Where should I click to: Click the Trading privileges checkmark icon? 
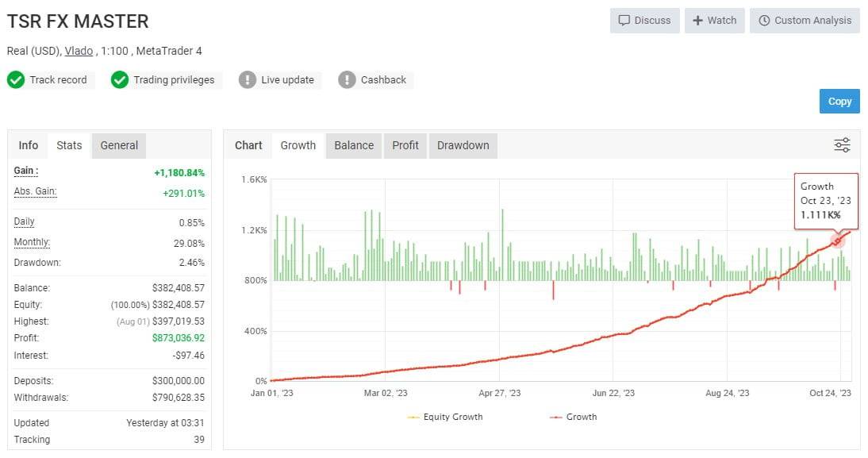(120, 79)
